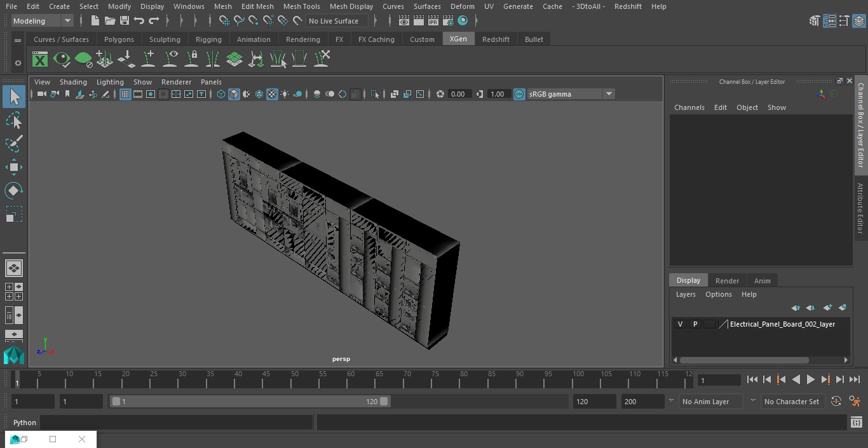Screen dimensions: 868x448
Task: Play animation forwards
Action: 810,379
